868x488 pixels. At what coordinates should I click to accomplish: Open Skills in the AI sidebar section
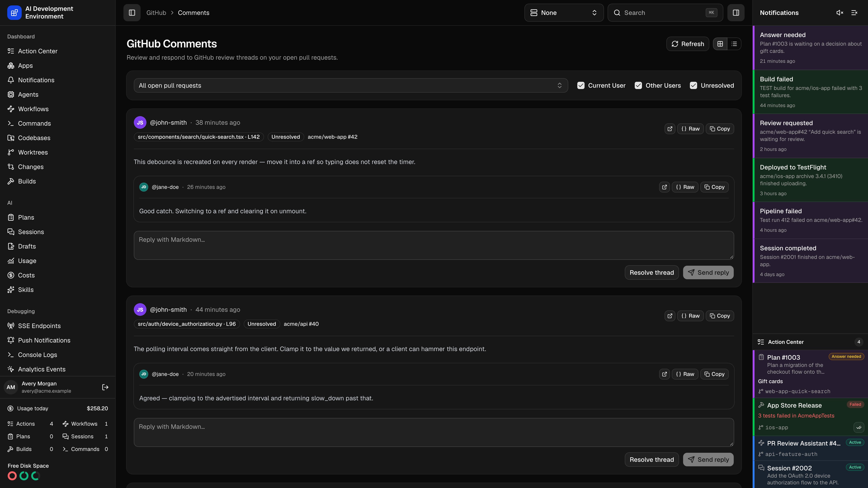pos(58,290)
